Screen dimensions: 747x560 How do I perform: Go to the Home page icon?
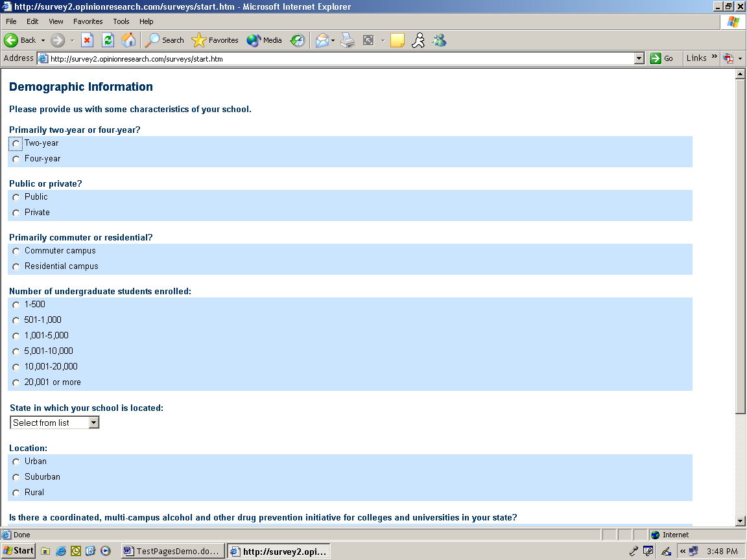point(128,40)
